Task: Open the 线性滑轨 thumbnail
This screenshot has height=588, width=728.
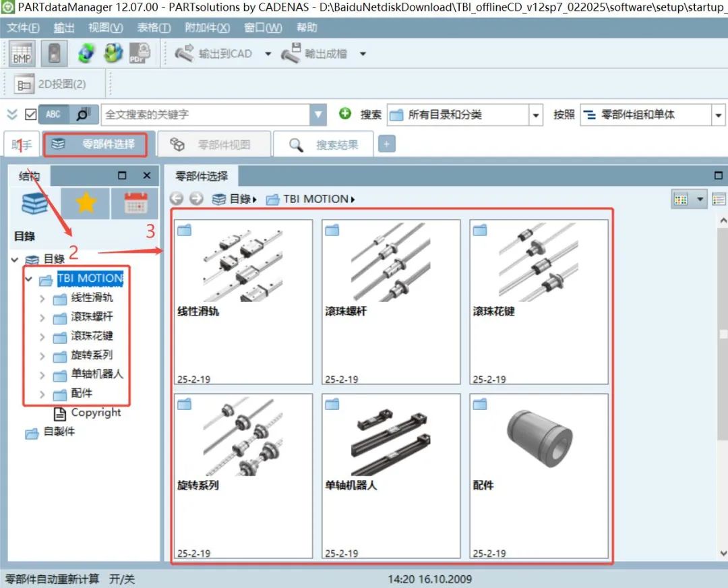Action: coord(243,302)
